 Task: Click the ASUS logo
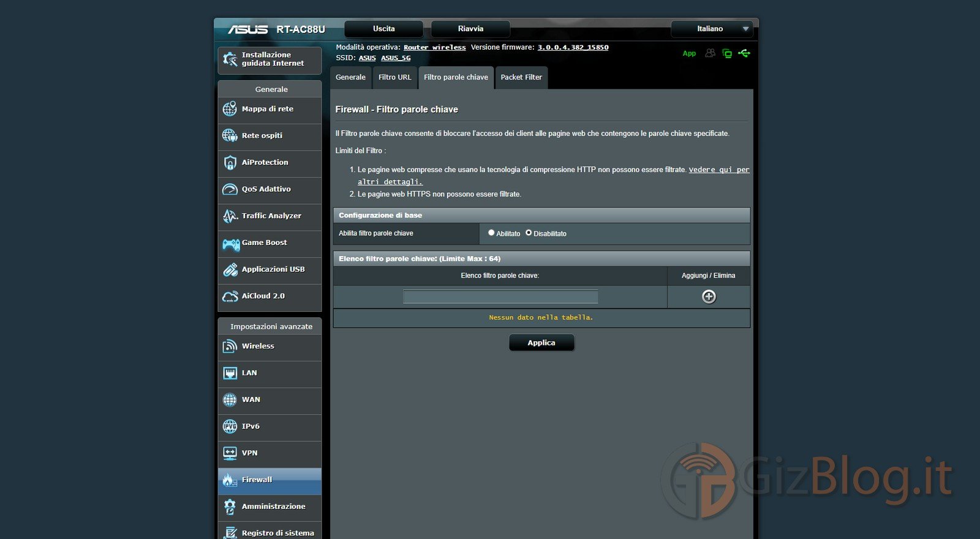coord(248,29)
